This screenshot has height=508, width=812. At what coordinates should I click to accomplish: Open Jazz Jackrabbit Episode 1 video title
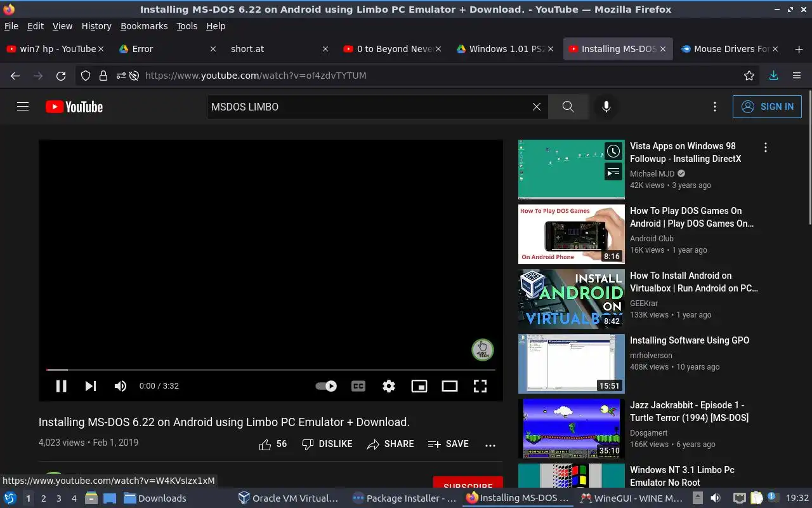tap(689, 411)
